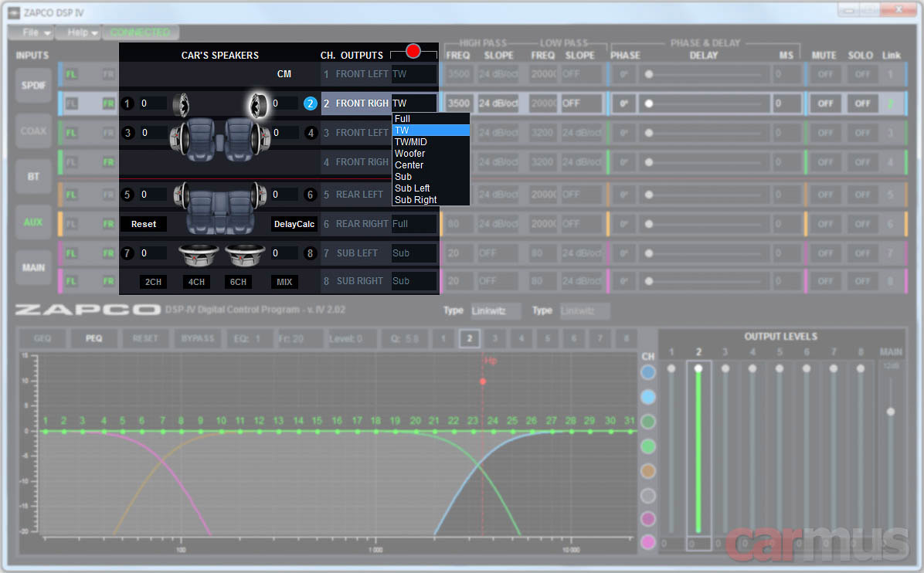Click the high pass frequency field showing 3500
The image size is (924, 573).
[x=459, y=103]
